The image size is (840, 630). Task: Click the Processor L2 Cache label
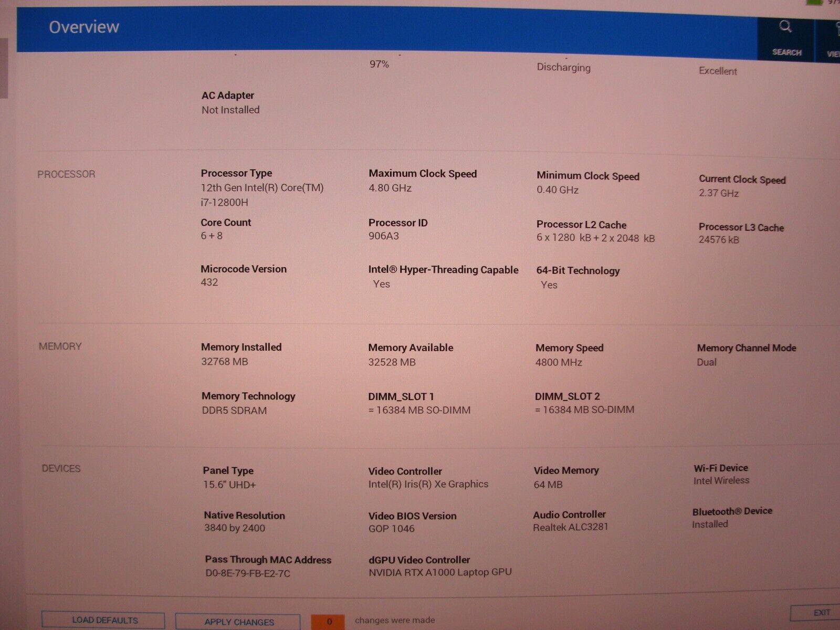tap(582, 224)
